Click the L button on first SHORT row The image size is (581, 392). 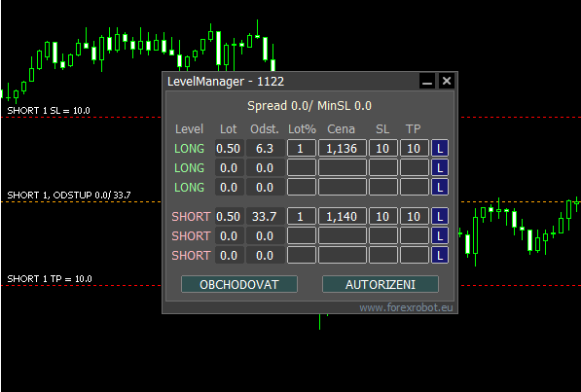pos(440,216)
